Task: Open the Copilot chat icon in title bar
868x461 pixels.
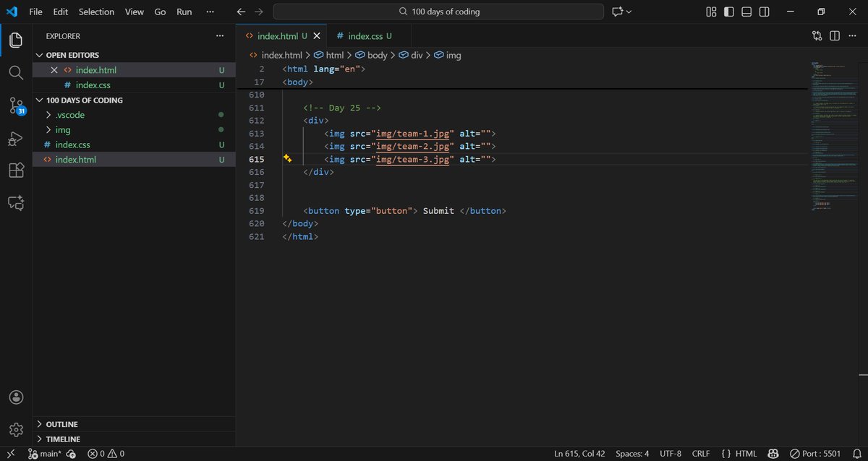Action: pyautogui.click(x=618, y=12)
